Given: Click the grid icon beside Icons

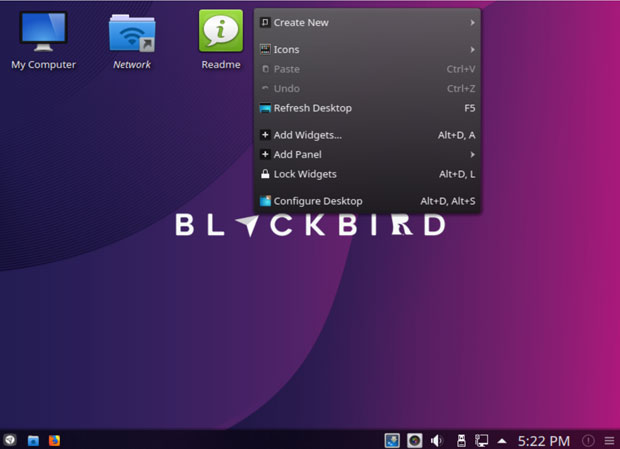Looking at the screenshot, I should [265, 50].
